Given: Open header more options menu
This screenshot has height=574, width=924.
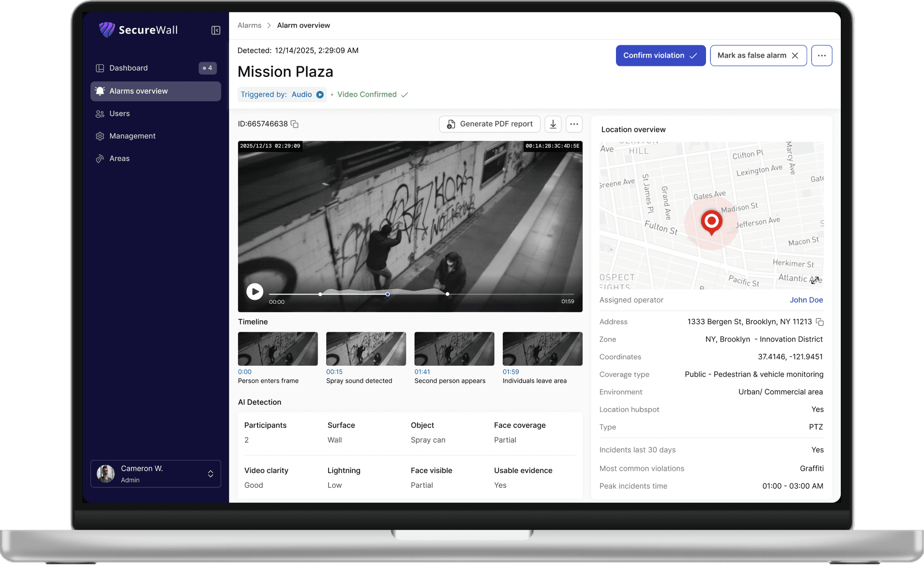Looking at the screenshot, I should point(821,55).
